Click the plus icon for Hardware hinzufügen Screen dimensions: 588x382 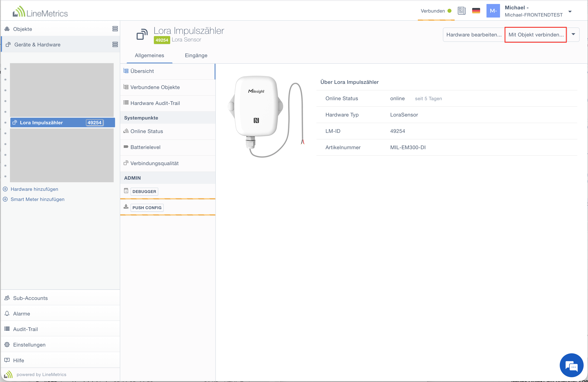coord(5,189)
